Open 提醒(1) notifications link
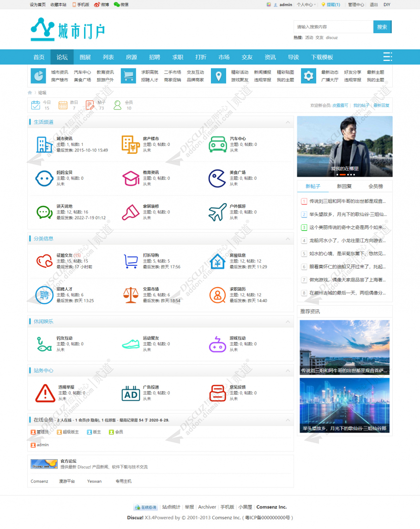 tap(330, 5)
